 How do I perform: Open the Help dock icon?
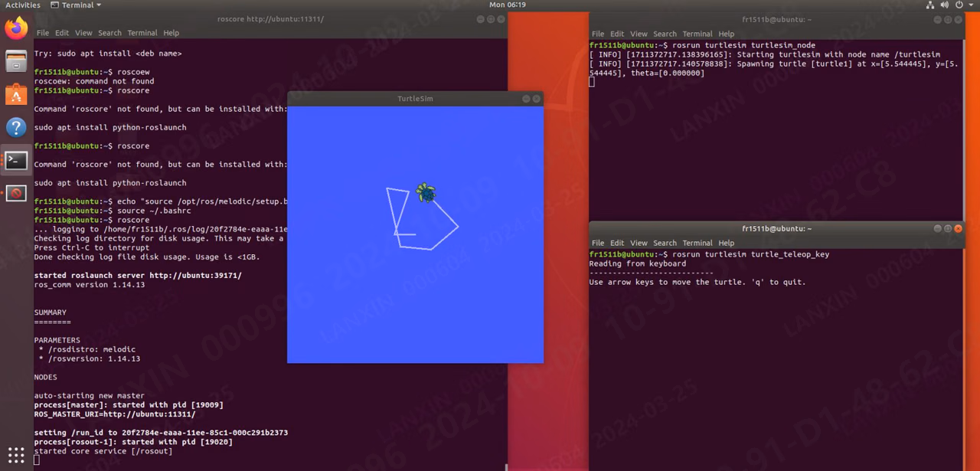pos(16,128)
